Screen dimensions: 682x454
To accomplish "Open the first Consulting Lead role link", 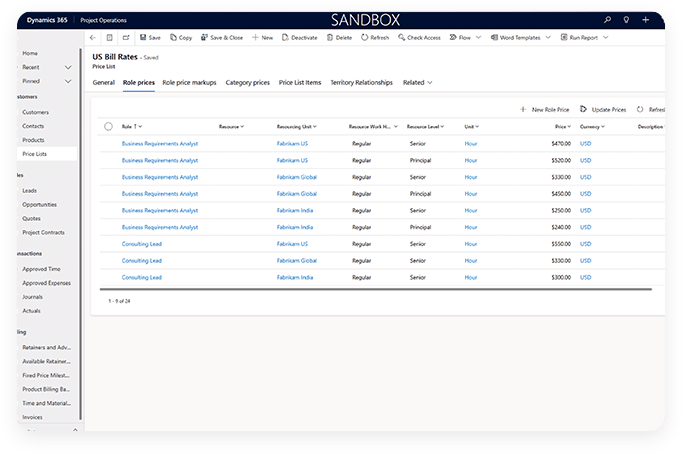I will 142,244.
